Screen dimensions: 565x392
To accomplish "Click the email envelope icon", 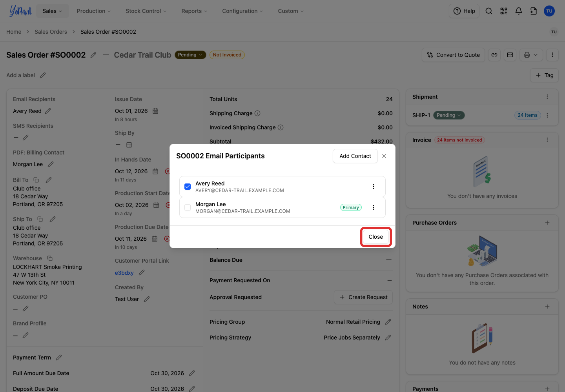I will pos(510,55).
